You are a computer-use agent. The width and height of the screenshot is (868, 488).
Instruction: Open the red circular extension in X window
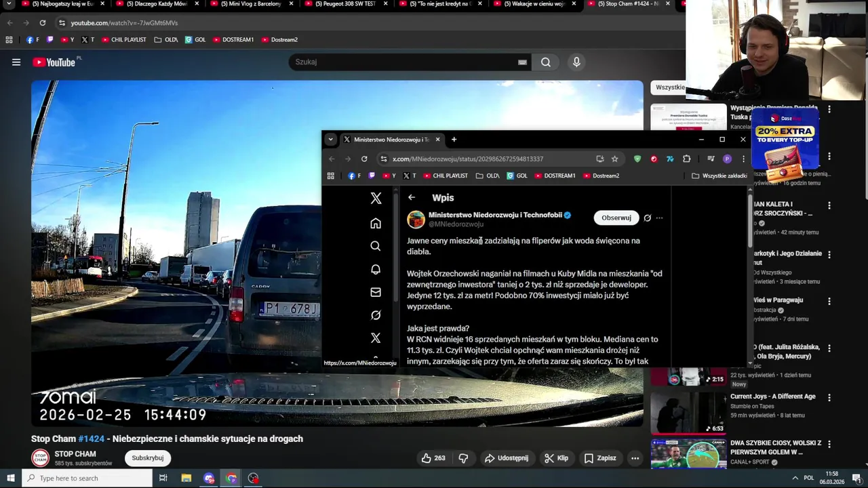(x=654, y=159)
